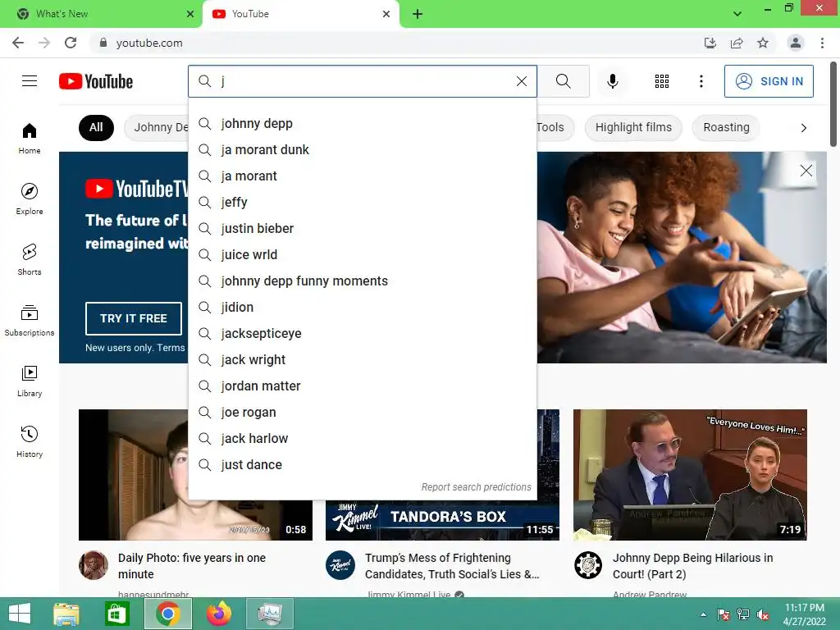Reload the page

click(71, 43)
